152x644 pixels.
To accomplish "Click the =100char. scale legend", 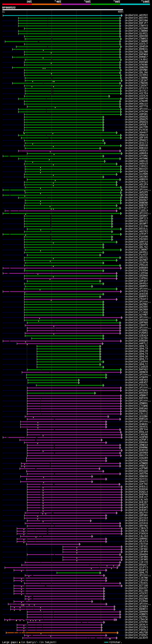I will [x=113, y=642].
